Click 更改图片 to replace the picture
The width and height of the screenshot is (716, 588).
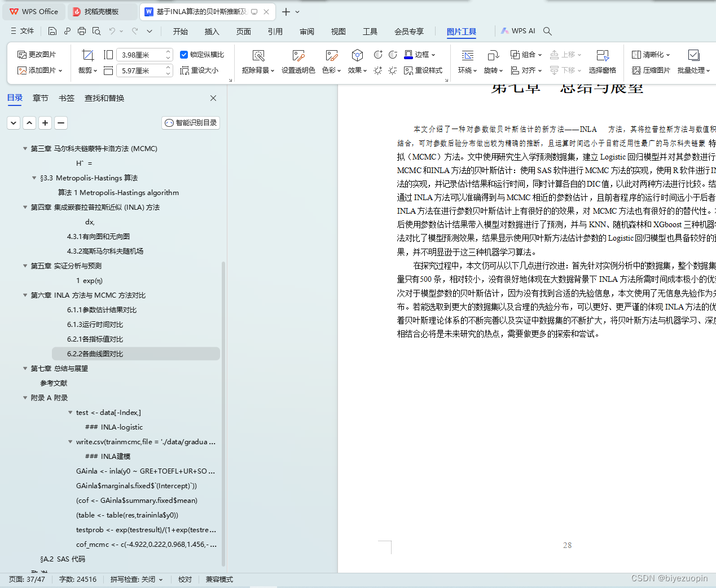point(35,54)
